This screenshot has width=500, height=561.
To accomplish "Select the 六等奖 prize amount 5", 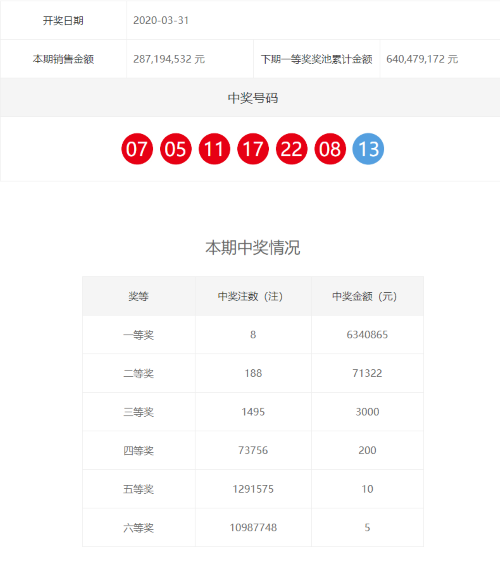I will (x=367, y=527).
